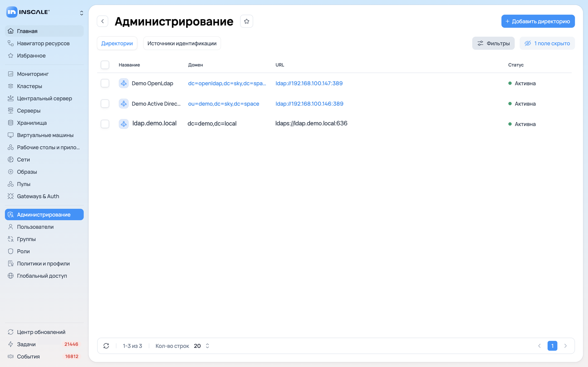Tick the select-all checkbox in the table header
This screenshot has height=367, width=588.
(105, 65)
